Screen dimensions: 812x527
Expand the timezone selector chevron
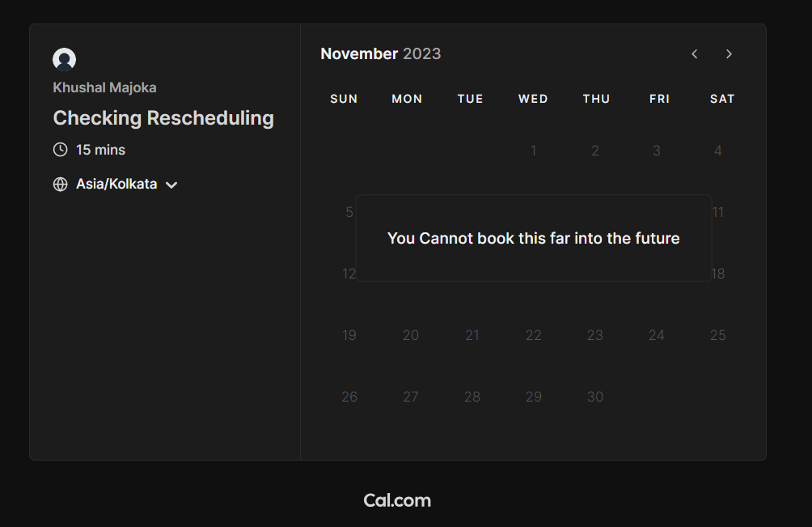point(171,185)
